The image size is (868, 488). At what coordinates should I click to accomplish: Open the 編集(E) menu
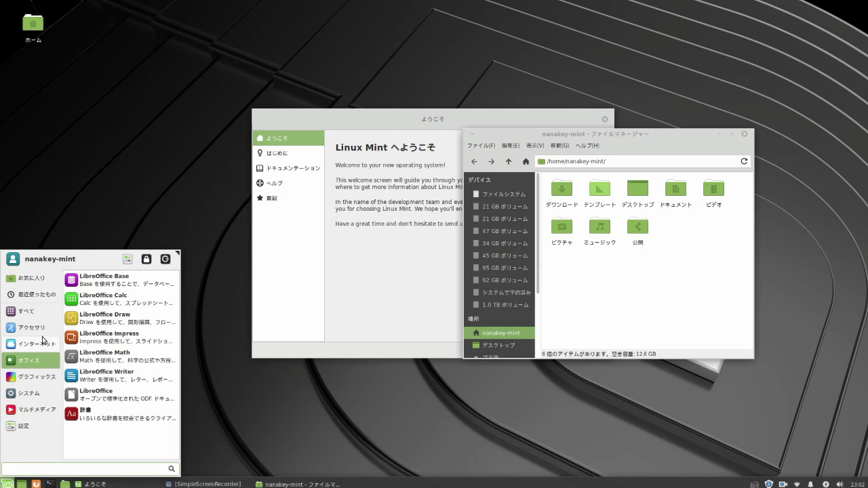pyautogui.click(x=511, y=146)
